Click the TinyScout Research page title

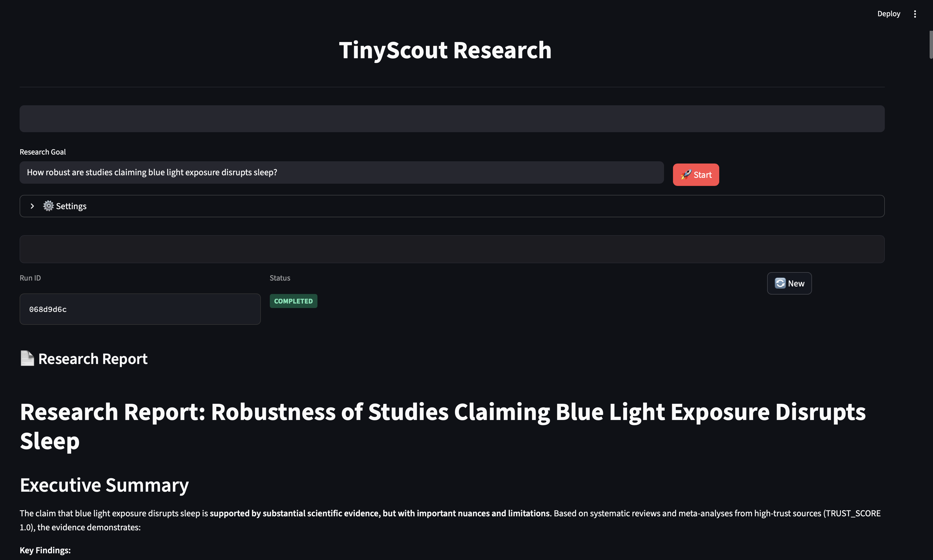(x=445, y=50)
